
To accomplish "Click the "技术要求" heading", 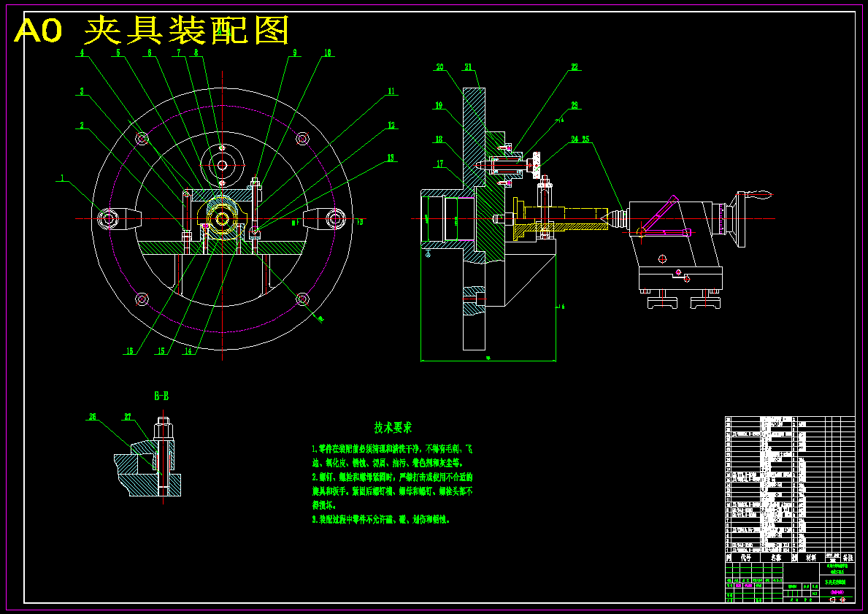I will (x=393, y=427).
